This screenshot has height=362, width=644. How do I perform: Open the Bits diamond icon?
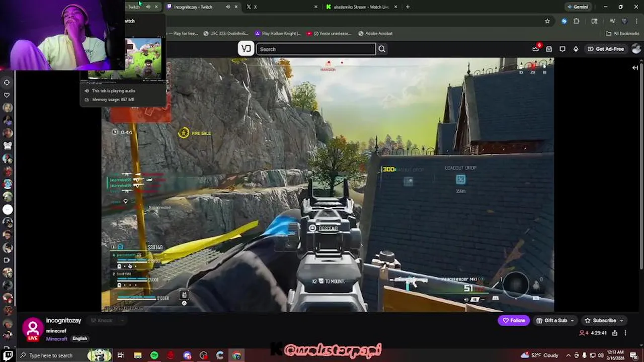tap(576, 49)
